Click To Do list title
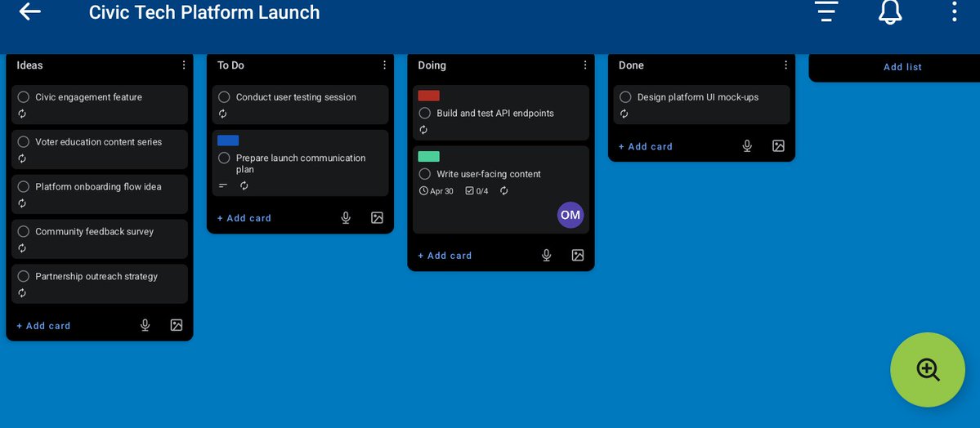The height and width of the screenshot is (428, 980). 230,65
